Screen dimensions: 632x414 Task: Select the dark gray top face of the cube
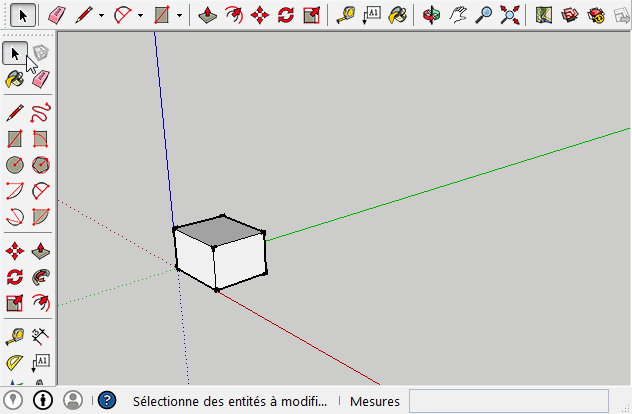[x=220, y=231]
